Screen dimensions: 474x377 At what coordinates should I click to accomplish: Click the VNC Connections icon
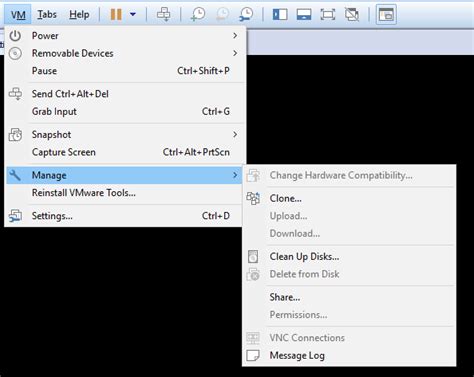coord(253,338)
